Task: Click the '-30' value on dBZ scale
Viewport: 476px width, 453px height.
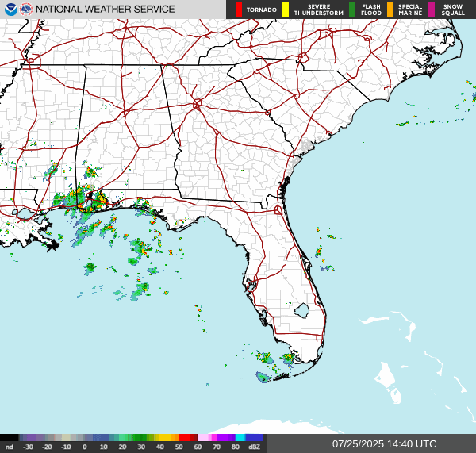Action: 29,447
